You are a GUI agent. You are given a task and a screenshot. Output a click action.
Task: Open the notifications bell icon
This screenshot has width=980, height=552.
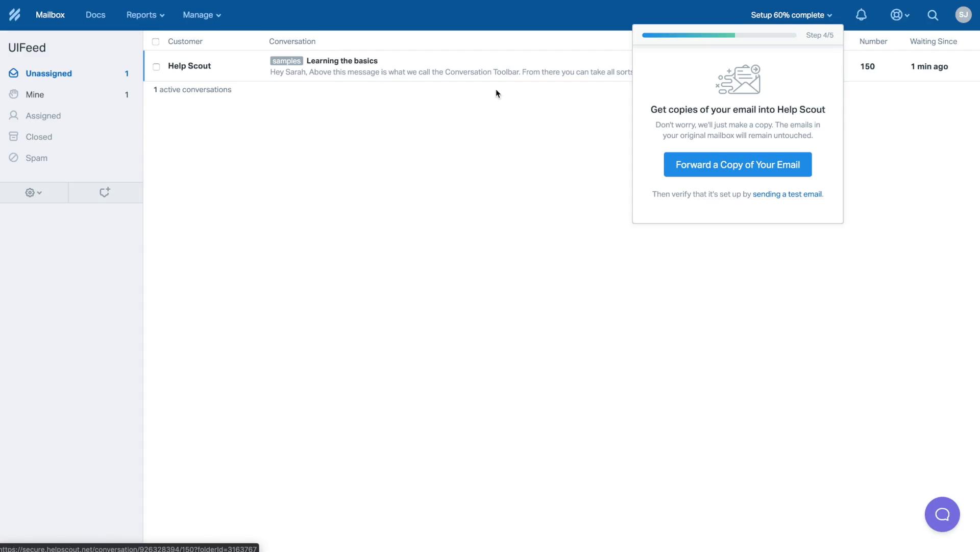click(x=862, y=14)
